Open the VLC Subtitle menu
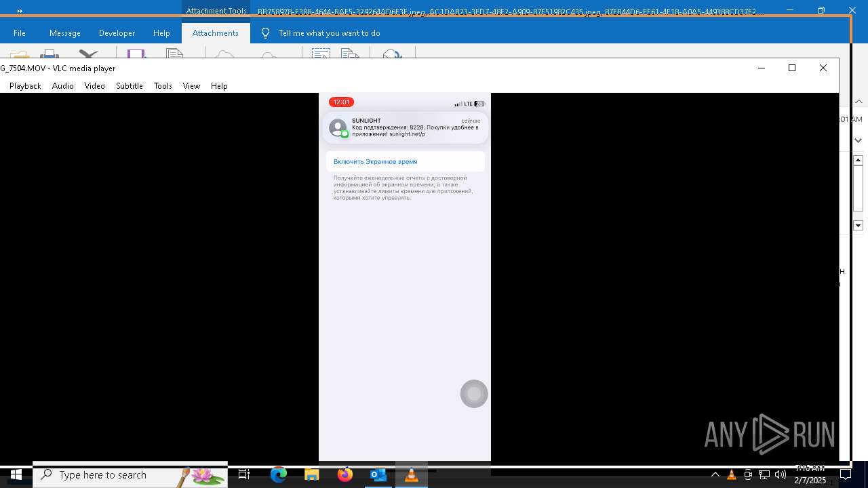The height and width of the screenshot is (488, 868). click(x=129, y=86)
